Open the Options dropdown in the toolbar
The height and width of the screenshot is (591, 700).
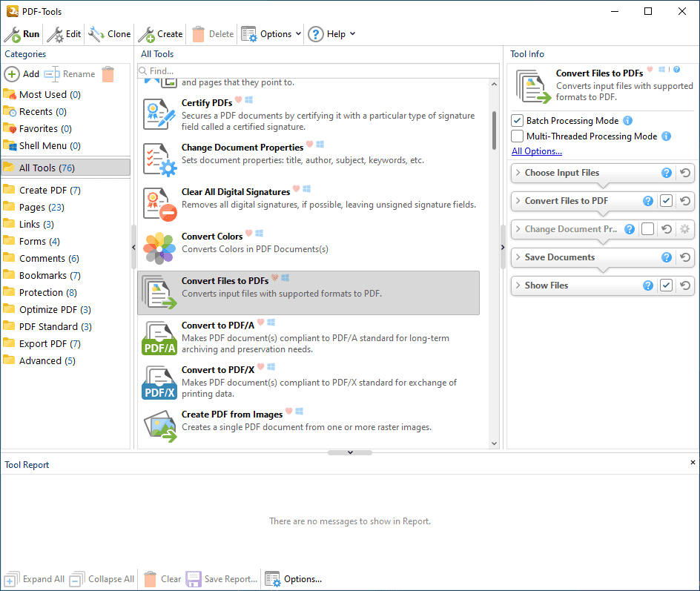(271, 34)
